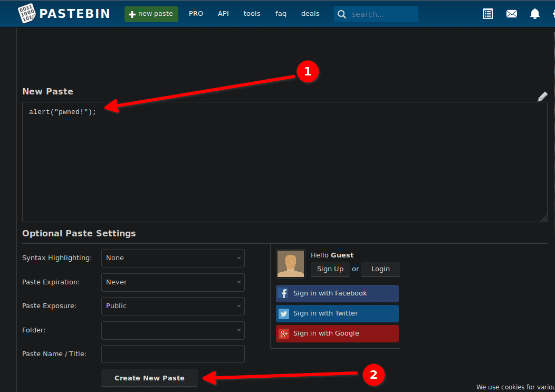
Task: Click the Paste Name / Title field
Action: (173, 354)
